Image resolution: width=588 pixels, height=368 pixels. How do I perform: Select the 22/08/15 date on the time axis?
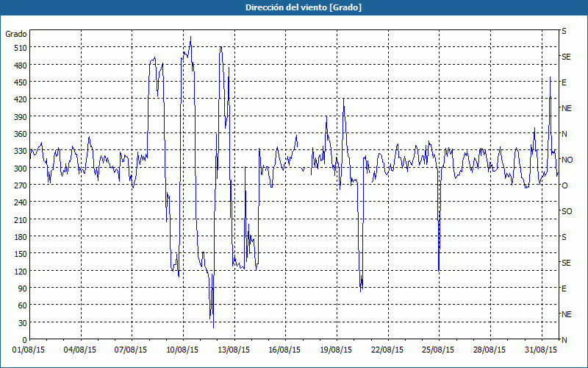click(387, 350)
